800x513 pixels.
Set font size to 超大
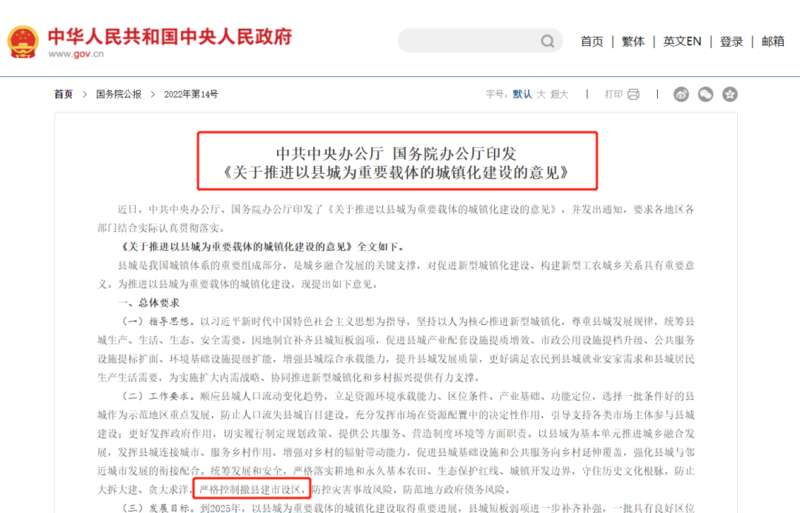click(x=559, y=94)
